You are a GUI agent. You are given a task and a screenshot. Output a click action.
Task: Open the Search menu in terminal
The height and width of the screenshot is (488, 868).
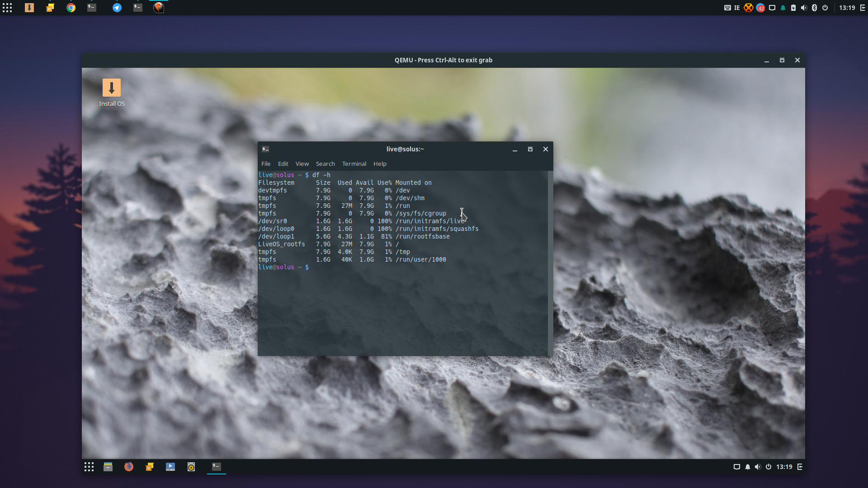click(325, 164)
